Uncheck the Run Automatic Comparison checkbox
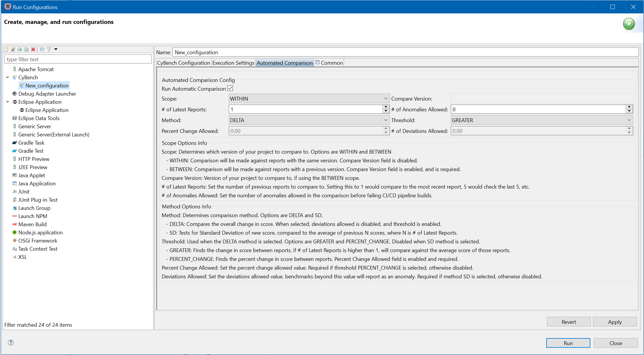644x355 pixels. click(230, 88)
